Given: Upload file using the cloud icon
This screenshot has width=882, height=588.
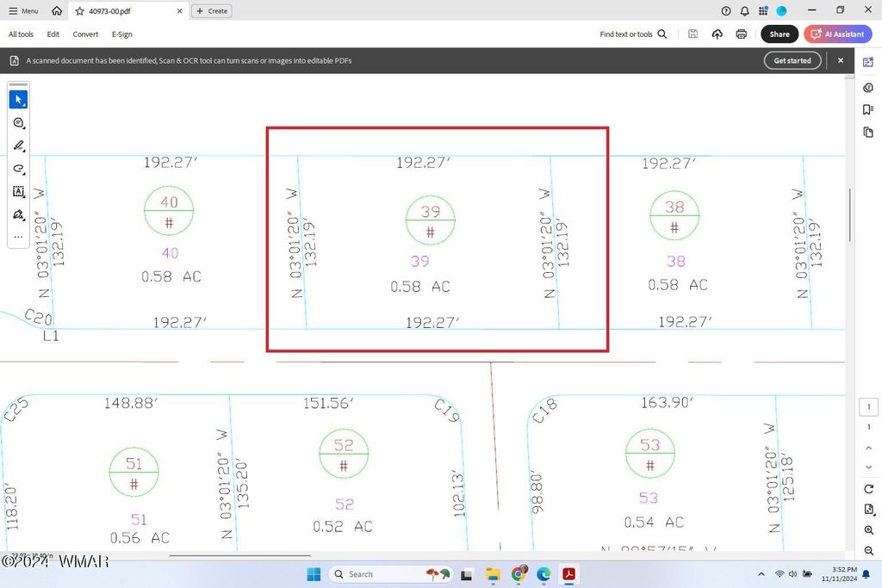Looking at the screenshot, I should [x=717, y=34].
